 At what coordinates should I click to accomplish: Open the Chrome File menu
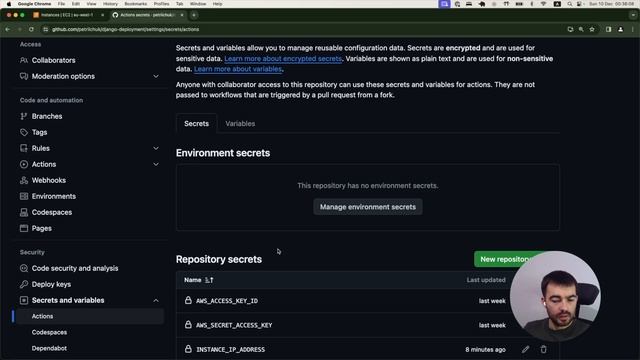coord(61,4)
